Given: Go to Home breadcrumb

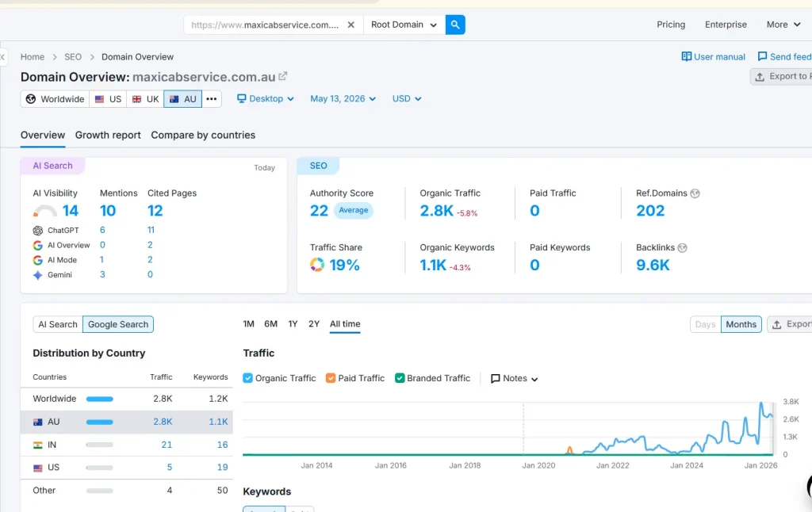Looking at the screenshot, I should click(x=32, y=57).
